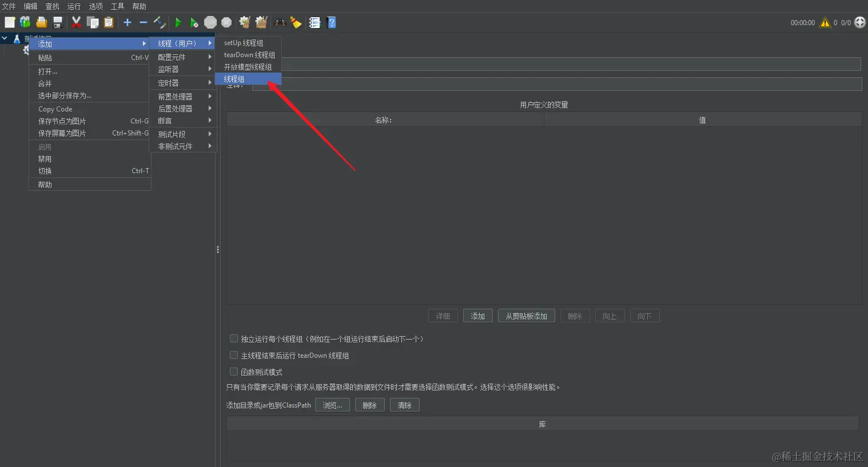
Task: Clear all results with the double broom icon
Action: (261, 22)
